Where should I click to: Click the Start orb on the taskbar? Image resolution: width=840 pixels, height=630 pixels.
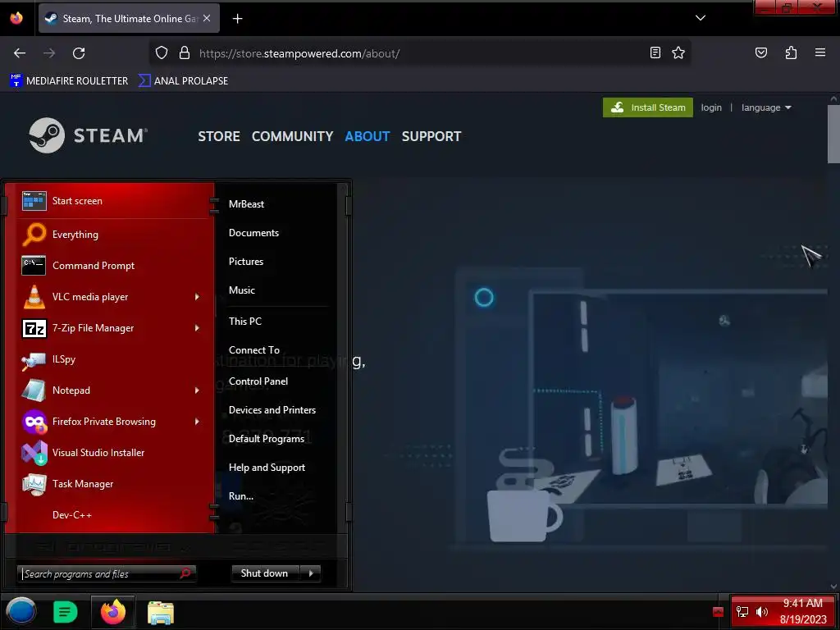click(x=21, y=611)
